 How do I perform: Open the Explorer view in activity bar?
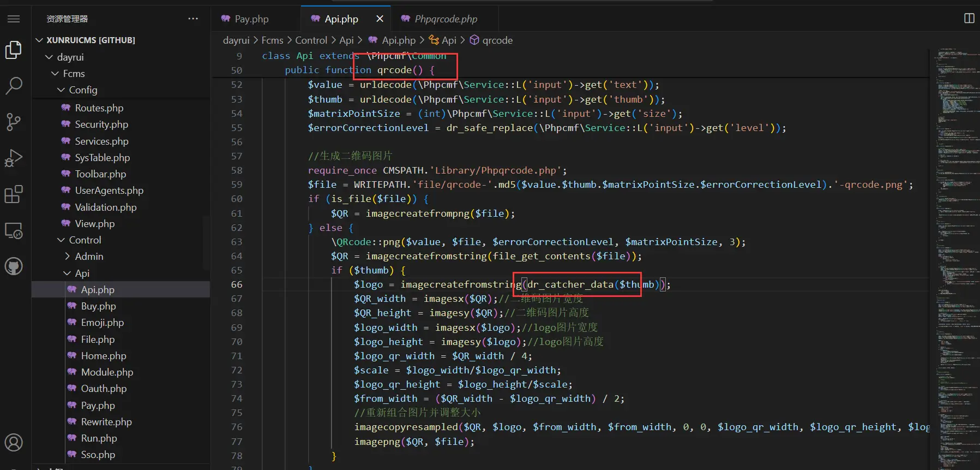(x=14, y=50)
